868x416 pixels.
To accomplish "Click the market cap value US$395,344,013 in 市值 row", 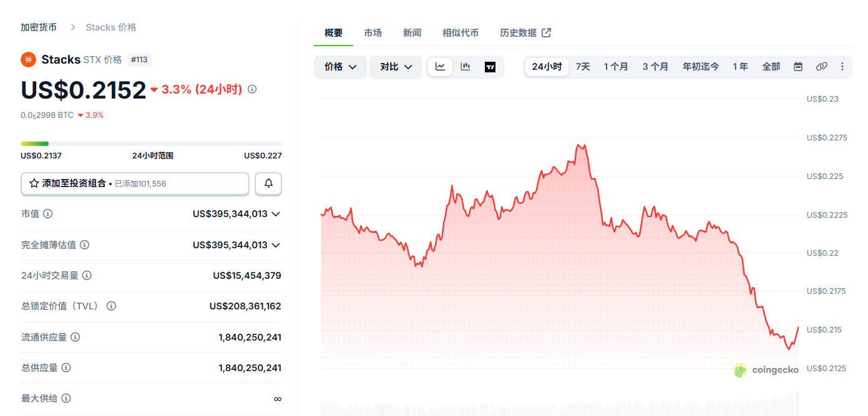I will 230,214.
